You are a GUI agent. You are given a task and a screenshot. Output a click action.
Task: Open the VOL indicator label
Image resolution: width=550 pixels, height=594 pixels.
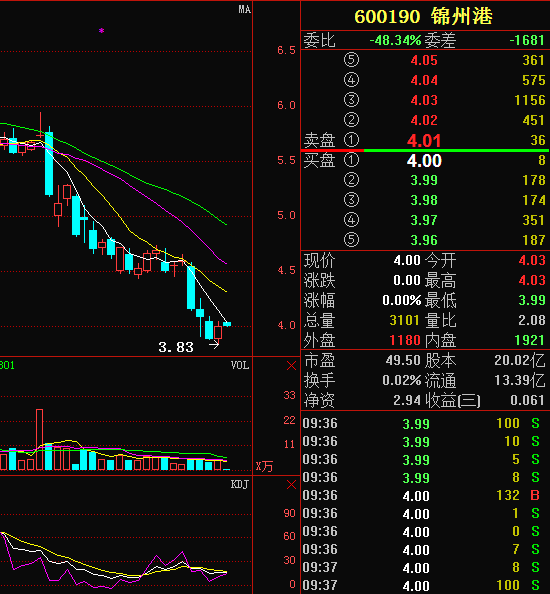(x=240, y=366)
